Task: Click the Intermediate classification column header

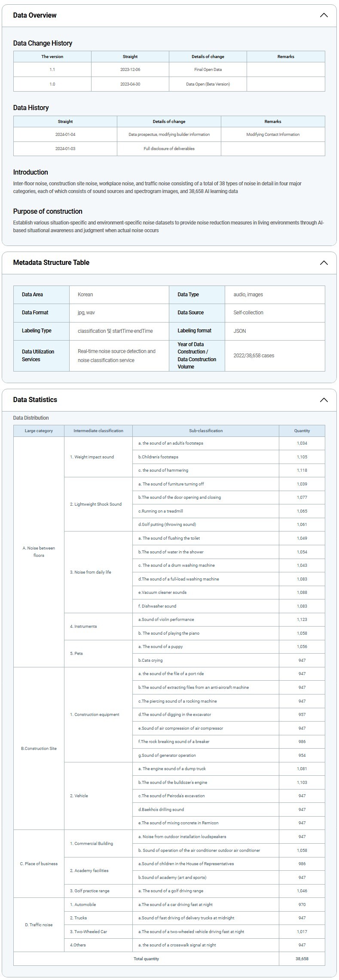Action: click(x=98, y=431)
